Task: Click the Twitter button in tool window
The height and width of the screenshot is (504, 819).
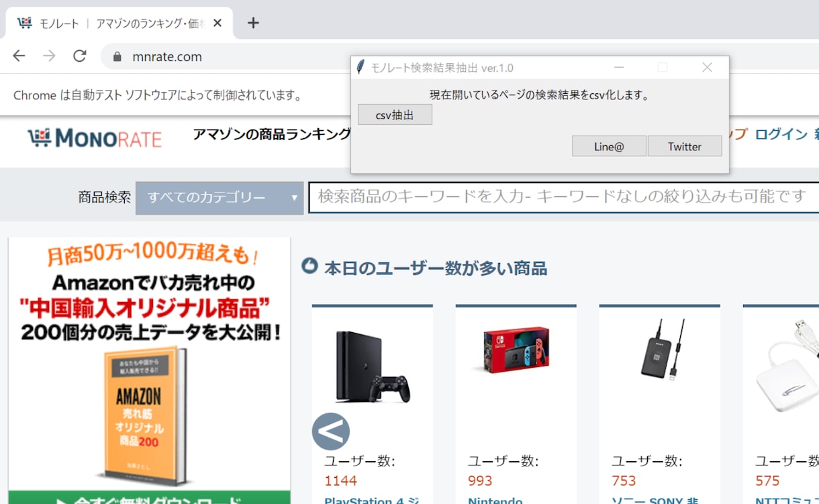Action: pos(685,146)
